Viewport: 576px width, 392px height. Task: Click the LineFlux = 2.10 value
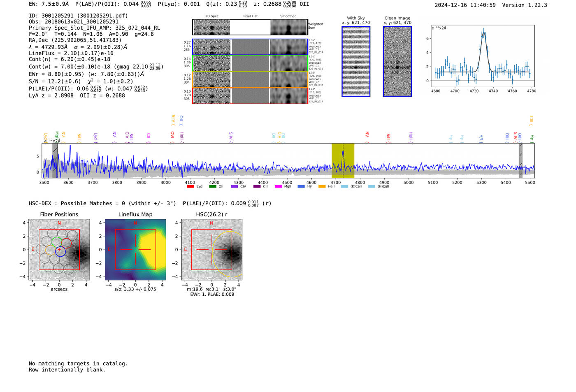(71, 53)
